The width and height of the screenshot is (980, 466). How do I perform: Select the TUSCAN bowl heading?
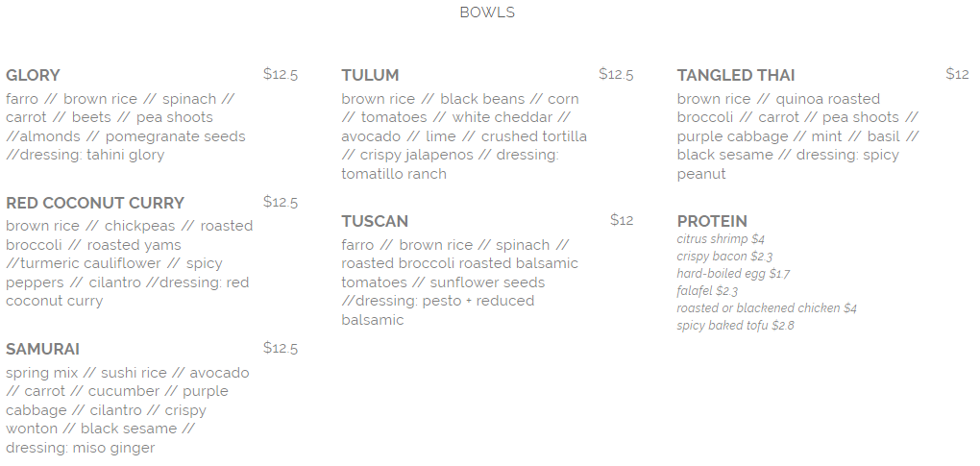tap(375, 221)
